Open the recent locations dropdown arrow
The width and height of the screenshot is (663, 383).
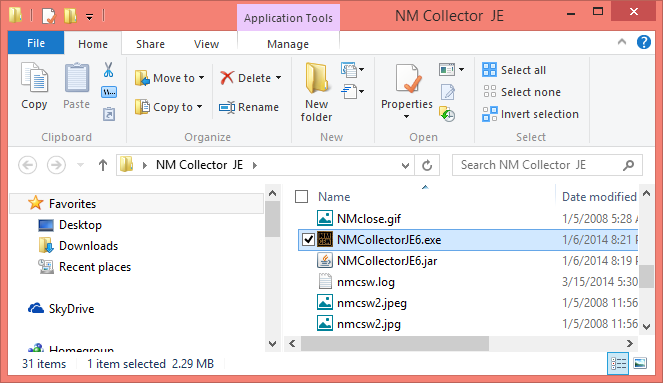coord(80,165)
